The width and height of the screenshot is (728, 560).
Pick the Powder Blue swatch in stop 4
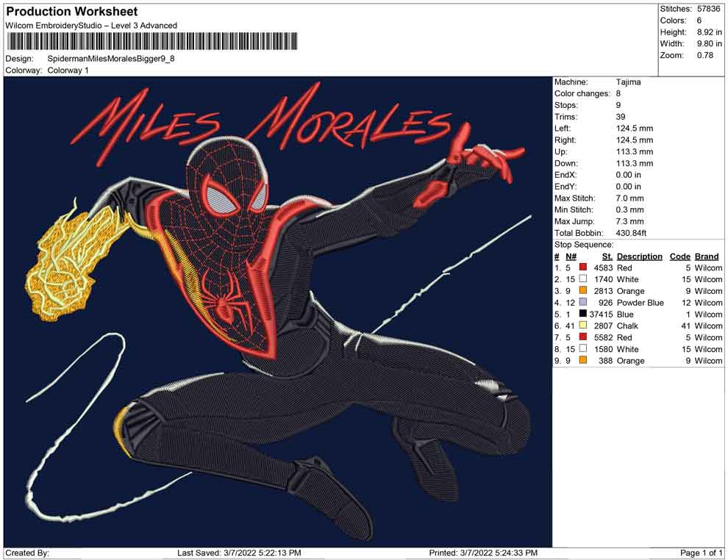(583, 302)
